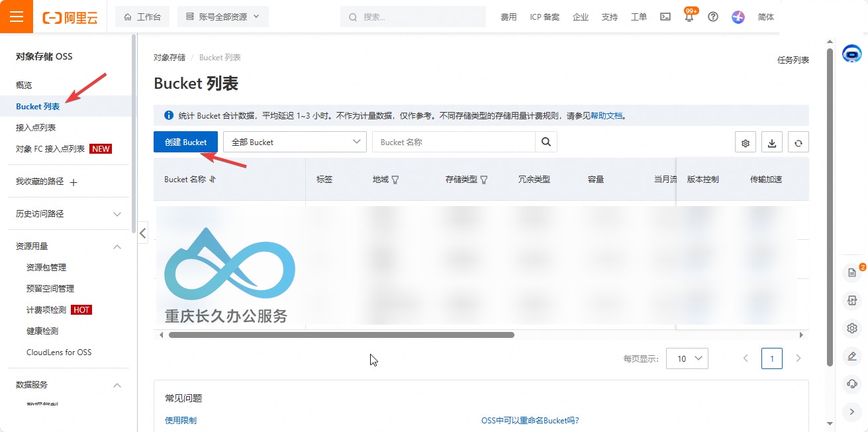The image size is (868, 432).
Task: Collapse 数据服务 section
Action: (x=117, y=385)
